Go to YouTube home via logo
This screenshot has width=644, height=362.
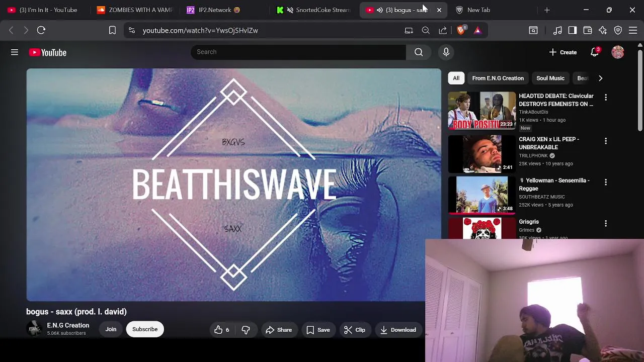click(48, 52)
